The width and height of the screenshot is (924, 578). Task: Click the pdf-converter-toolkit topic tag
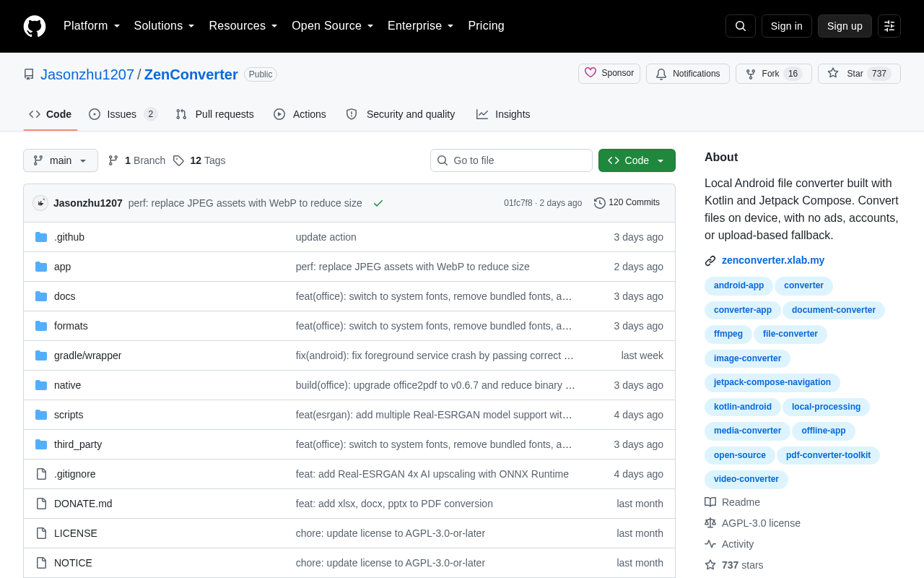[828, 456]
